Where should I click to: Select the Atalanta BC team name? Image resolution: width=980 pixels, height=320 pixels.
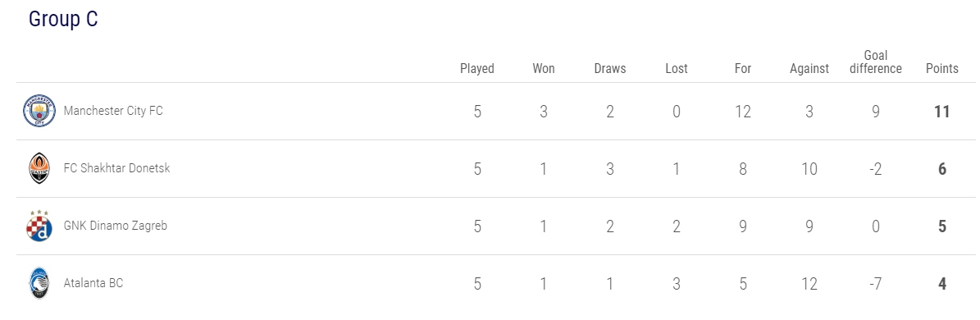(x=93, y=283)
